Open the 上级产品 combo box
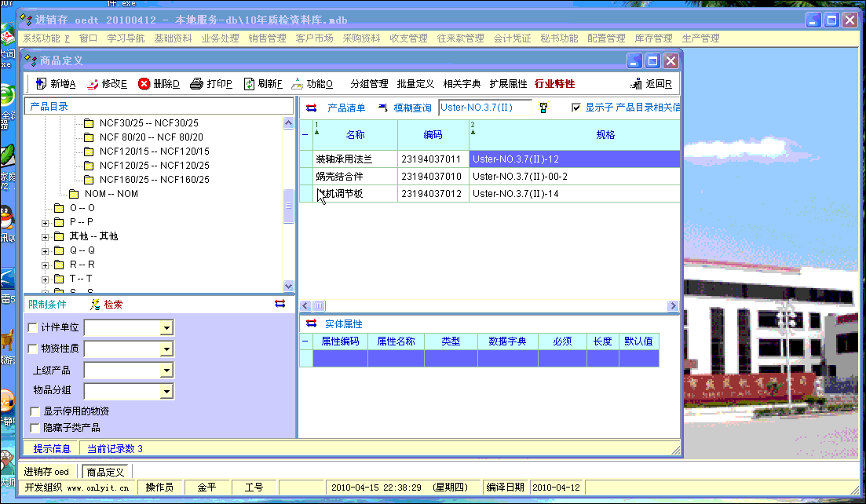The height and width of the screenshot is (504, 866). (166, 370)
